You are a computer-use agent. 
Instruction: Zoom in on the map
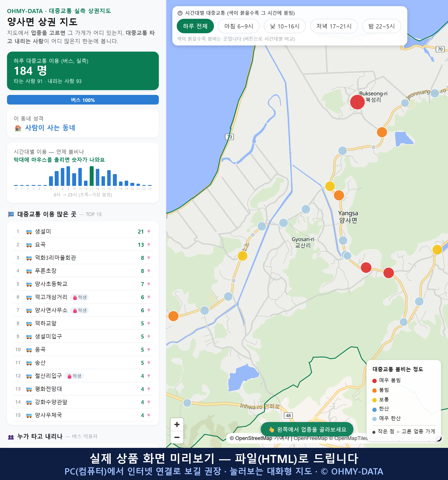pyautogui.click(x=177, y=424)
